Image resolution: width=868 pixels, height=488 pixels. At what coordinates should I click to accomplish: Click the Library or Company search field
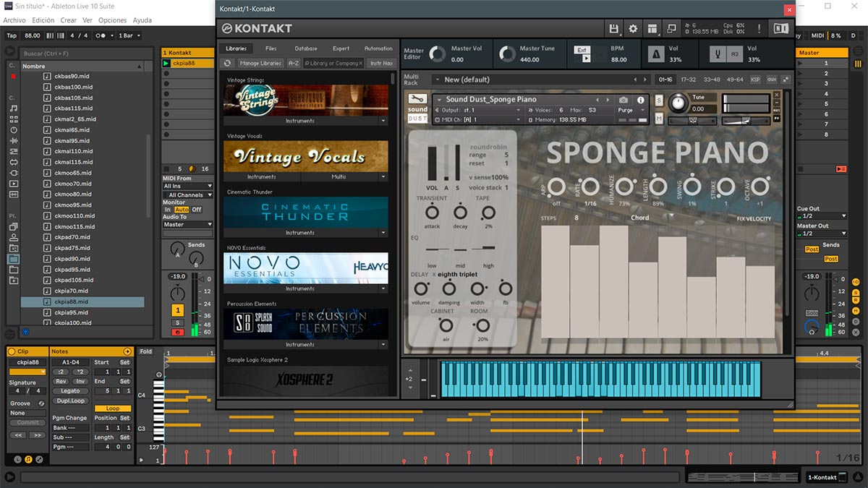333,64
